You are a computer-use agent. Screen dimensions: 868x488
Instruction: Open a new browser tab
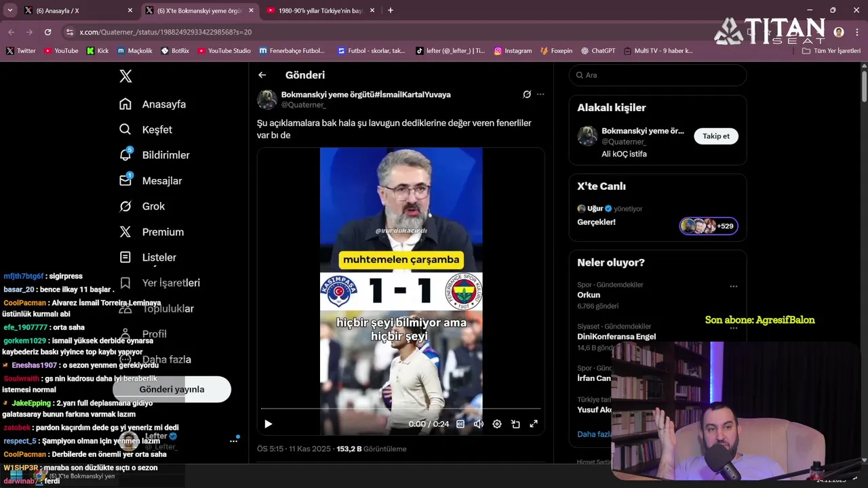pyautogui.click(x=391, y=10)
